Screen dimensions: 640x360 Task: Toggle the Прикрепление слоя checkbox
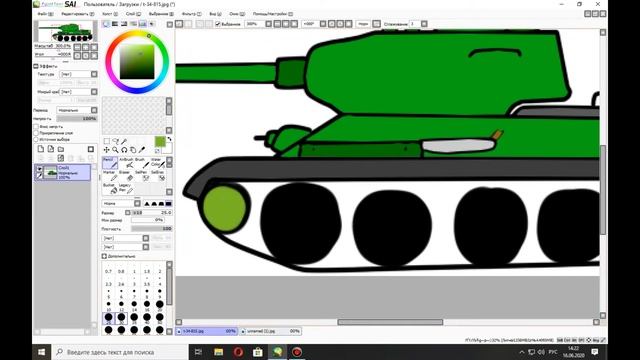point(36,133)
